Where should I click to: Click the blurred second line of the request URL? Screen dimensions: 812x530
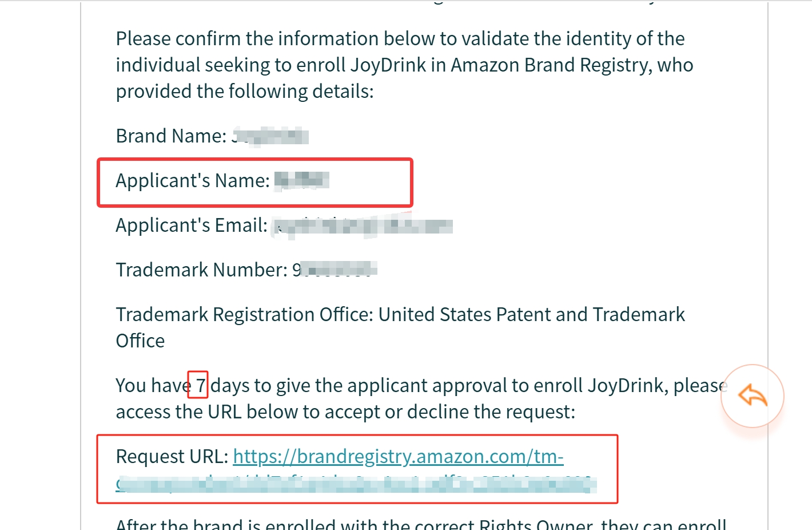point(356,484)
